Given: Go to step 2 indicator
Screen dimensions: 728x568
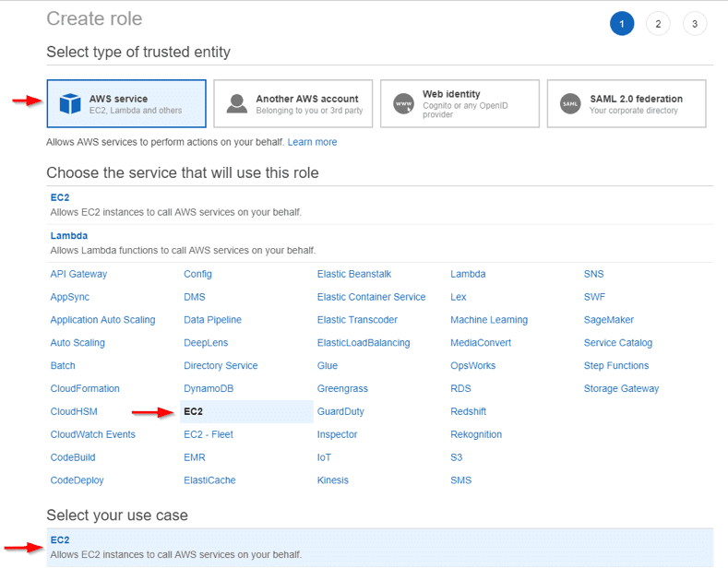Looking at the screenshot, I should point(658,24).
